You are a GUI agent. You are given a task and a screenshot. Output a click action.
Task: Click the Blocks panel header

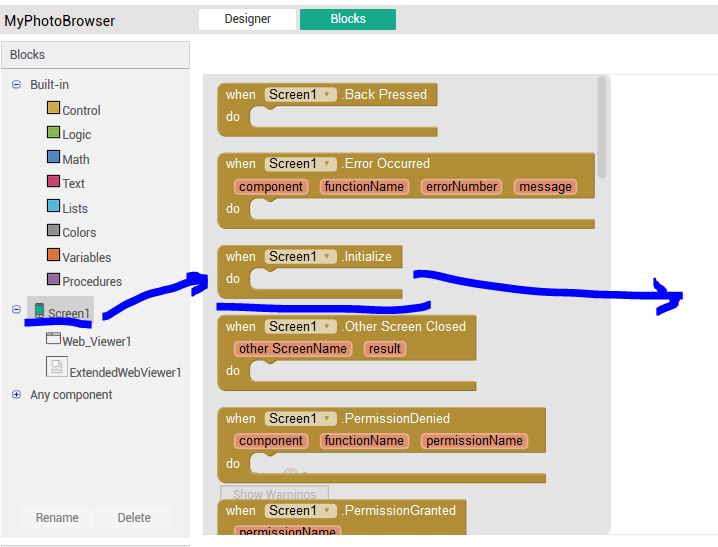[96, 55]
